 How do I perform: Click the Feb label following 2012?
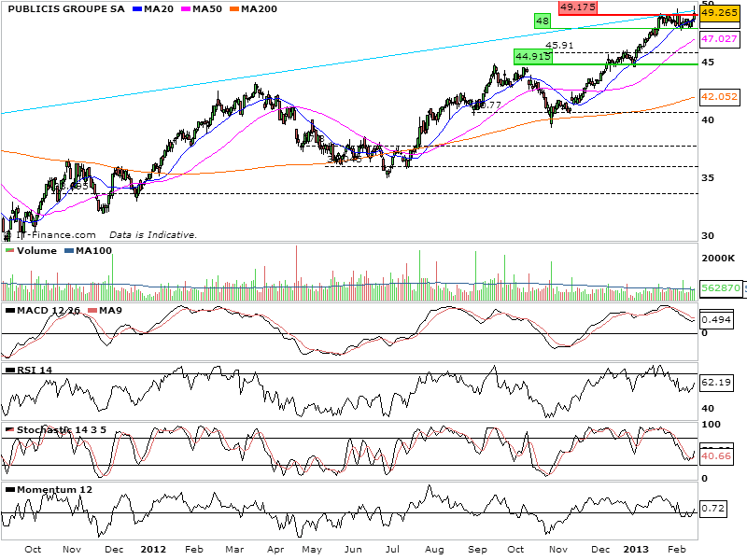pyautogui.click(x=194, y=550)
